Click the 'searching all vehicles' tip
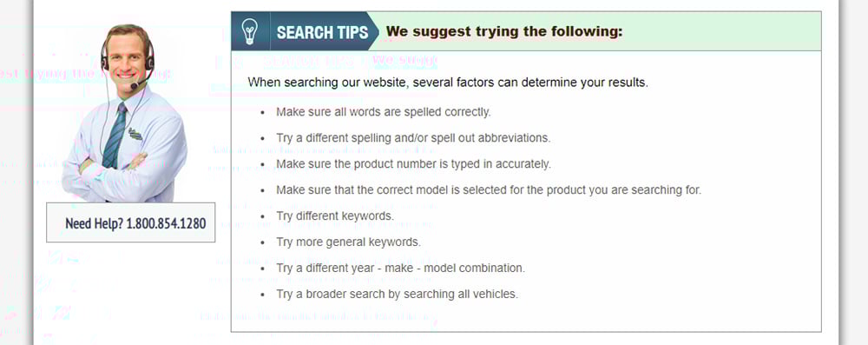This screenshot has width=868, height=345. click(397, 295)
